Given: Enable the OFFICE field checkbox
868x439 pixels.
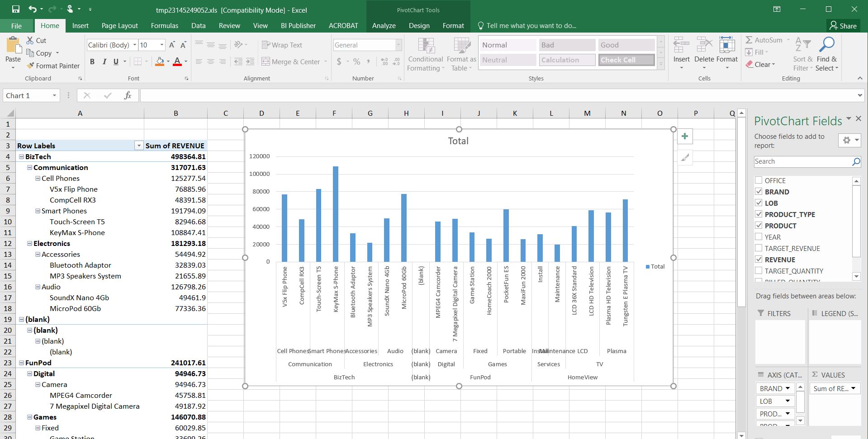Looking at the screenshot, I should 759,180.
